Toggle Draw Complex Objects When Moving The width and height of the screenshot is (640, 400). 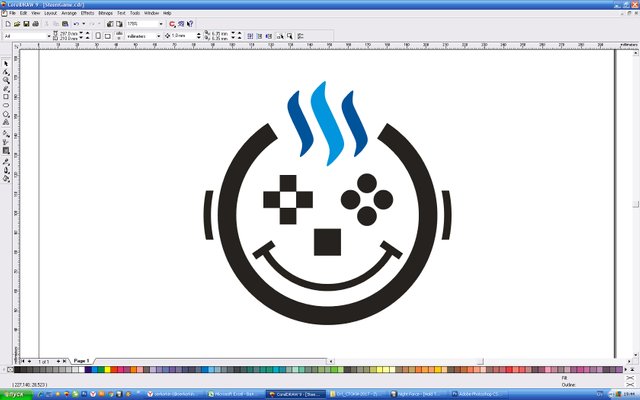click(x=280, y=36)
